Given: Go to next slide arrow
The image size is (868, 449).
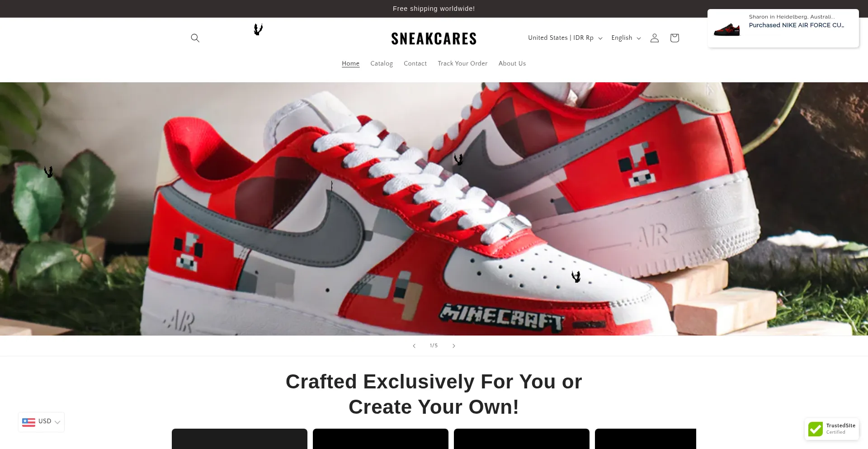Looking at the screenshot, I should (x=454, y=346).
